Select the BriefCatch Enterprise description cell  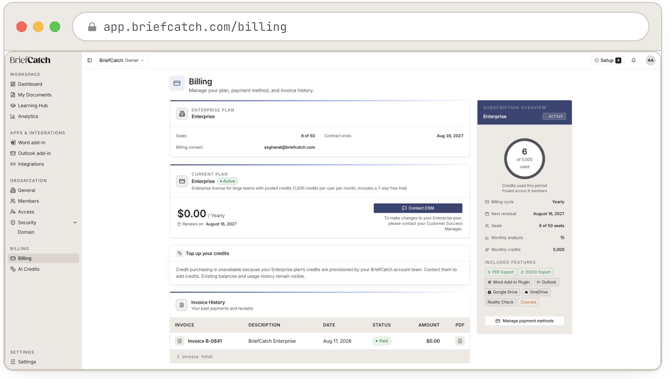pos(272,341)
